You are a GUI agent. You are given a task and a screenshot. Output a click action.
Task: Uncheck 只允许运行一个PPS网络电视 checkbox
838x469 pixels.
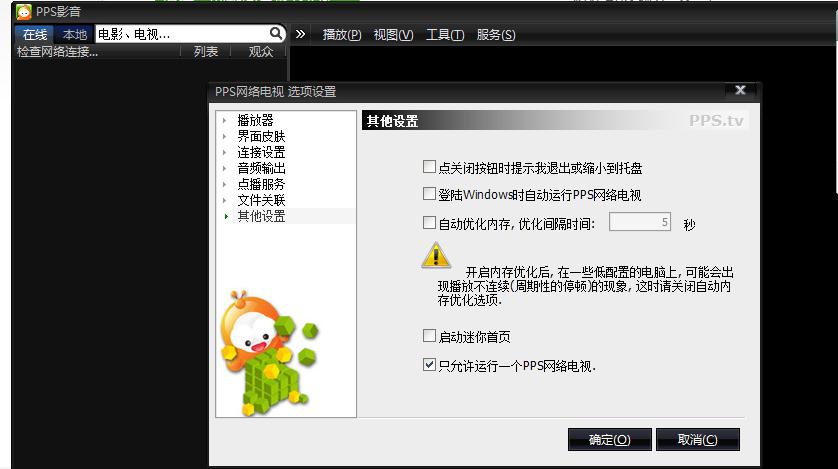click(429, 365)
